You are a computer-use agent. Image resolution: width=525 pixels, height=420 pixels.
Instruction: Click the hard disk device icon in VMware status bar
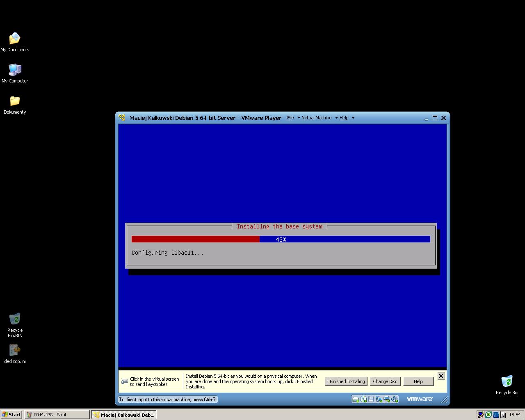[x=356, y=399]
